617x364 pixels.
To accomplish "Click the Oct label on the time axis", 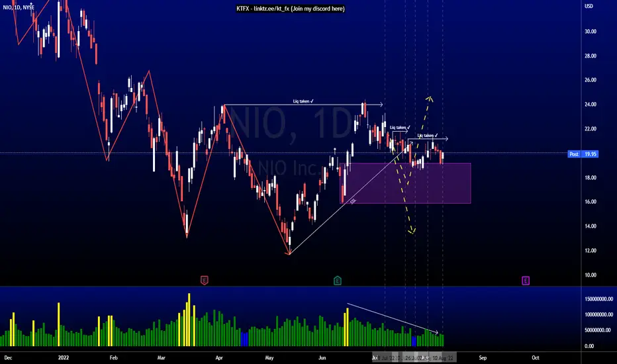I will pos(535,357).
